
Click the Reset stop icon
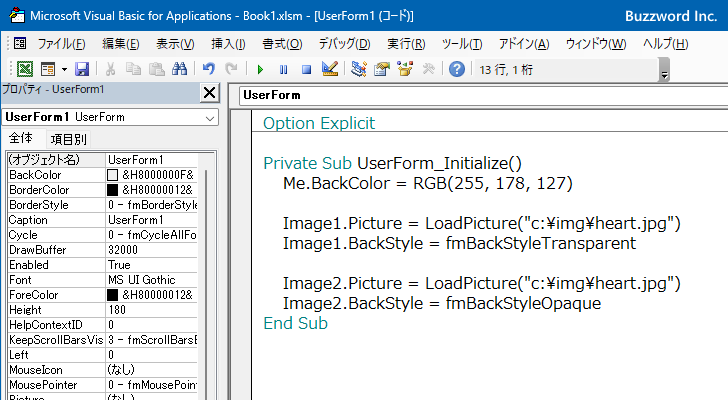(x=306, y=70)
